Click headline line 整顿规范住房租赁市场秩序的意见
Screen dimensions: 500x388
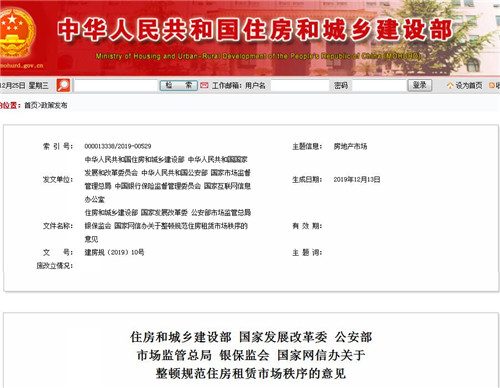coord(251,373)
